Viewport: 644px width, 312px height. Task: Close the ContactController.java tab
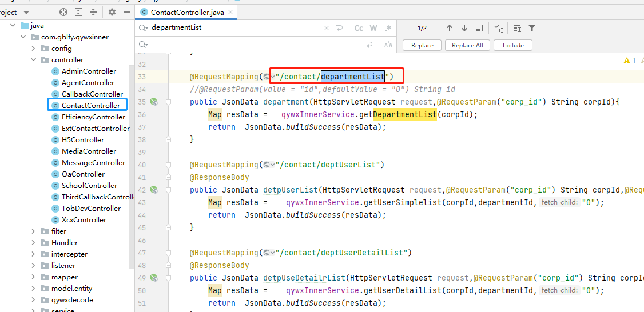[232, 13]
